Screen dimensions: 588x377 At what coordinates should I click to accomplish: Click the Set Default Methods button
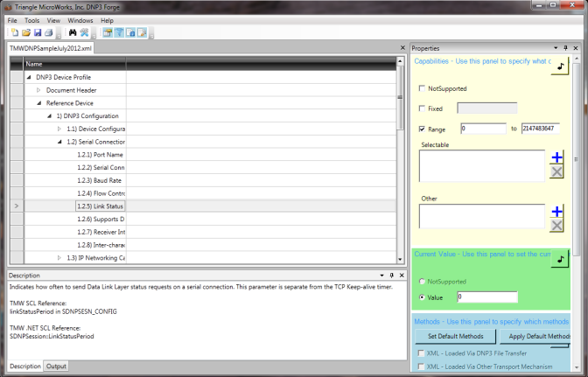point(455,336)
